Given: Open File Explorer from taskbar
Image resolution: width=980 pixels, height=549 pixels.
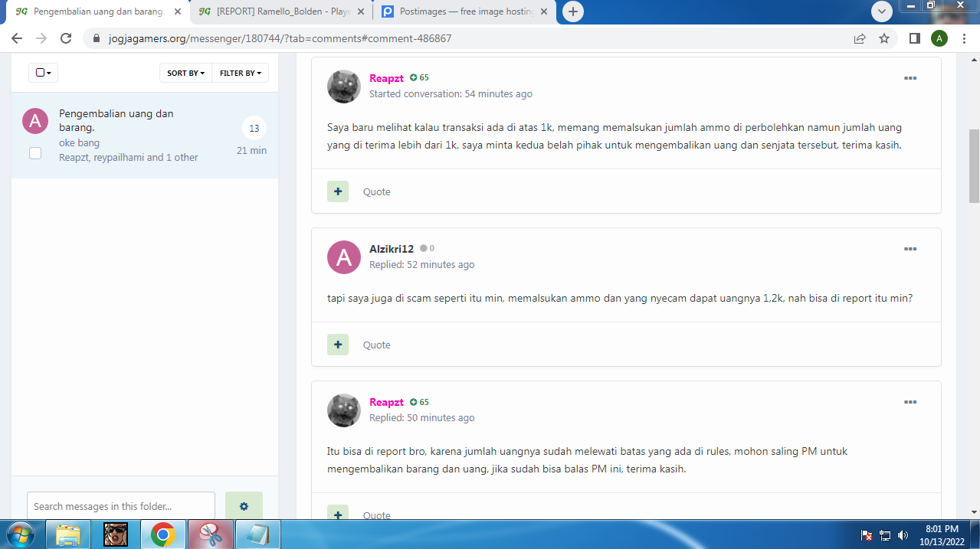Looking at the screenshot, I should click(68, 534).
